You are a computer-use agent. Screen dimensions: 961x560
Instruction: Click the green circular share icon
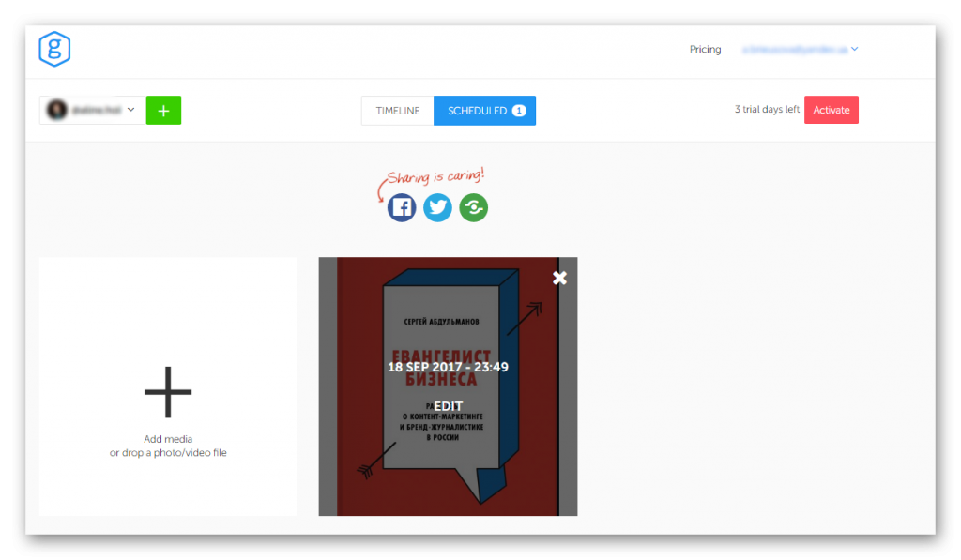coord(473,207)
